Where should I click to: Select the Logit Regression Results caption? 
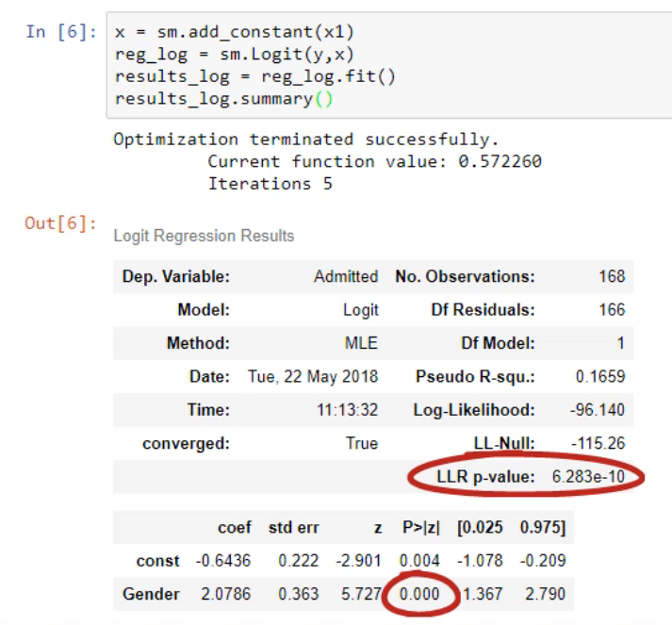(204, 236)
